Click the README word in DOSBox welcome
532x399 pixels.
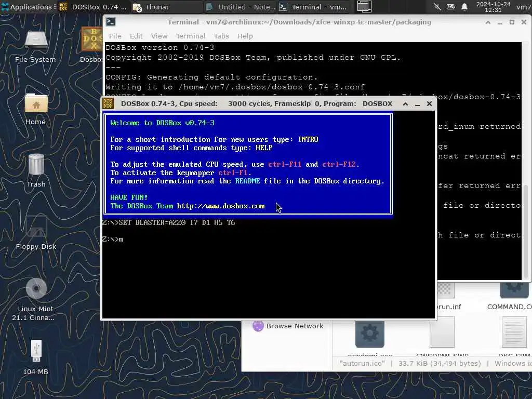(248, 181)
